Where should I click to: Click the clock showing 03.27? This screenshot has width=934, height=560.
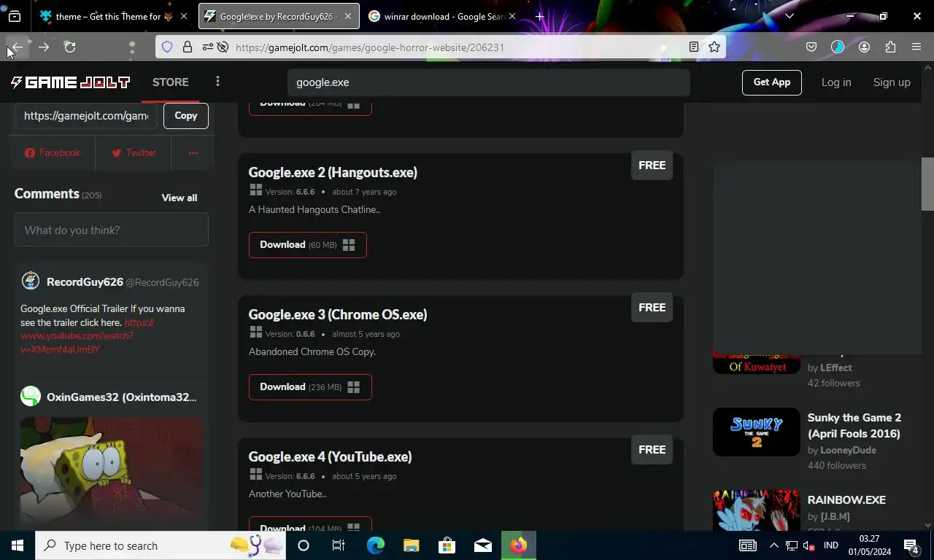tap(869, 545)
